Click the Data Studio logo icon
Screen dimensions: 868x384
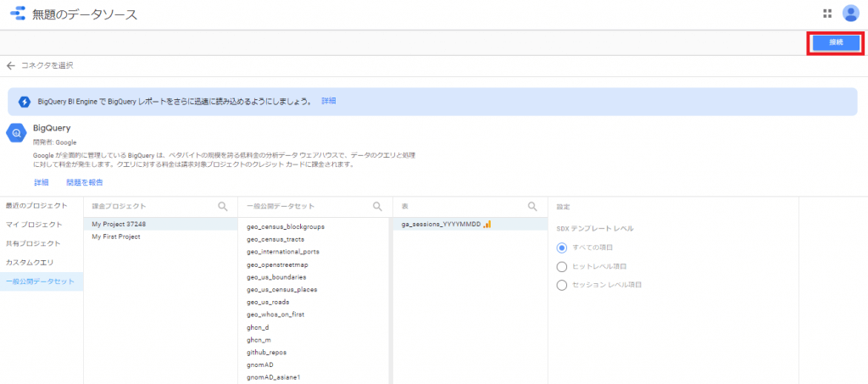[18, 14]
